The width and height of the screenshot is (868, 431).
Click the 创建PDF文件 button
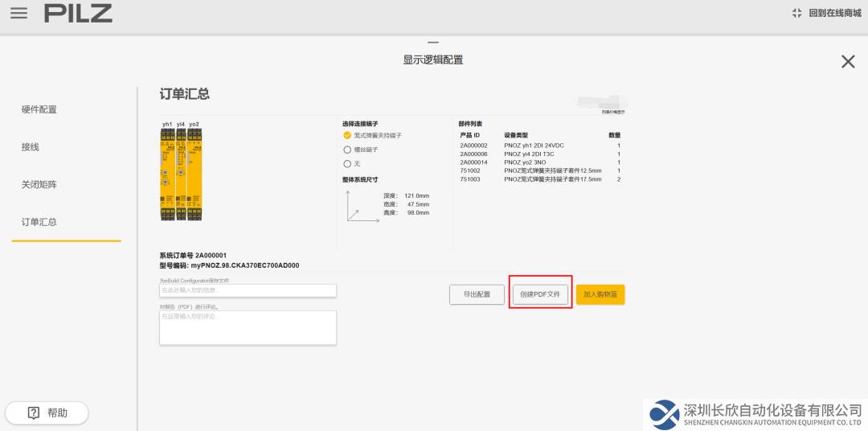[x=540, y=295]
